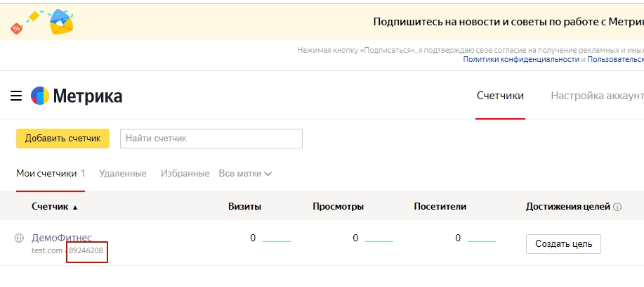Click the envelope illustration in the banner
The image size is (644, 287).
point(62,23)
